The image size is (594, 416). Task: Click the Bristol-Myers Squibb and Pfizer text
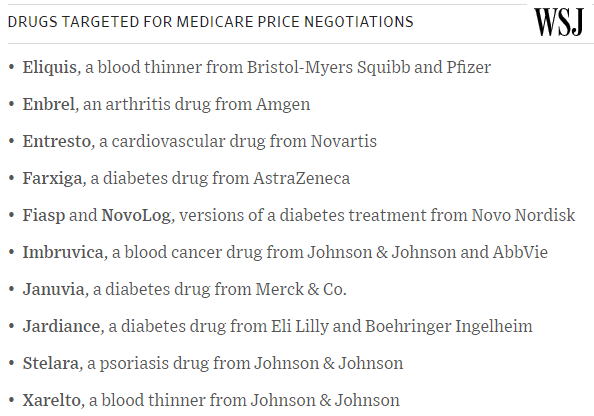[x=369, y=67]
